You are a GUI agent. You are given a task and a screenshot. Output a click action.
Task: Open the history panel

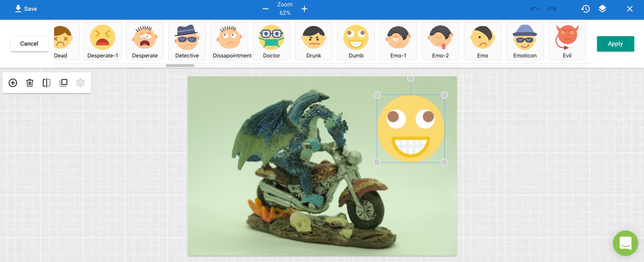coord(586,9)
